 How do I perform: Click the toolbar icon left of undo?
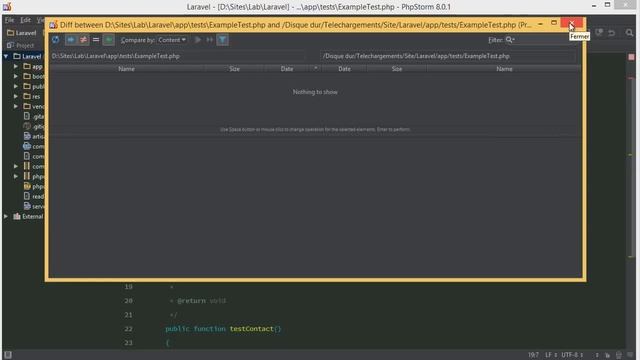pyautogui.click(x=599, y=33)
